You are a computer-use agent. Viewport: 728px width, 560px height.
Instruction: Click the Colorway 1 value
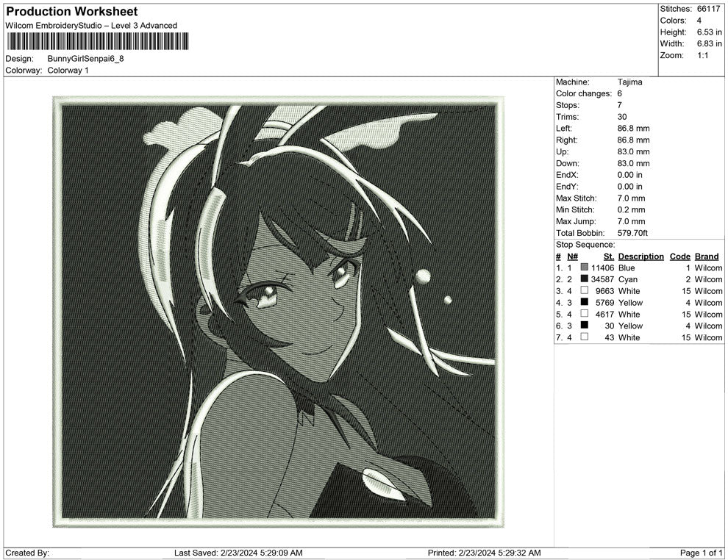coord(68,71)
